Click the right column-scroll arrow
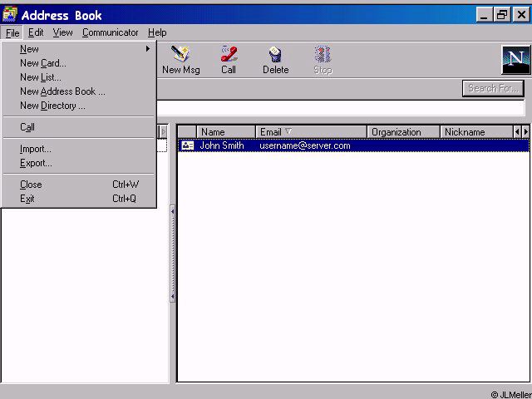Image resolution: width=532 pixels, height=399 pixels. [525, 132]
